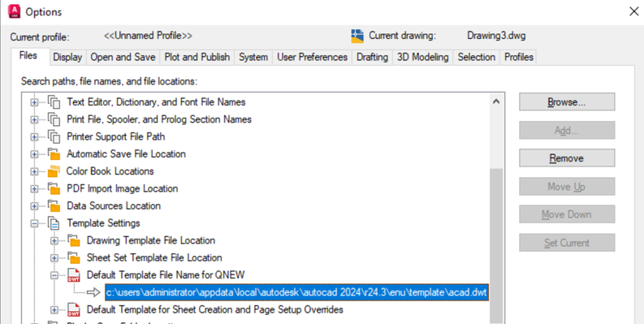Select the Color Book Locations label
Image resolution: width=644 pixels, height=324 pixels.
pos(110,171)
